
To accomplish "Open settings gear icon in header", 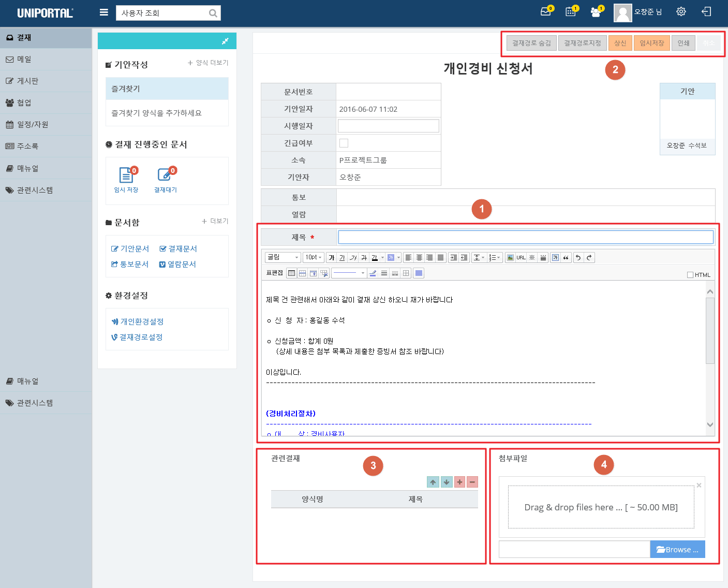I will pos(681,11).
